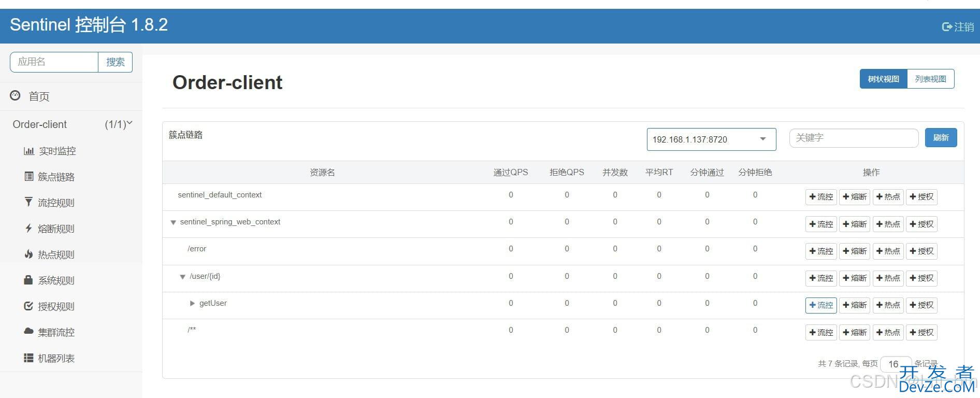Add 熔断 rule for /** resource
The image size is (980, 398).
point(855,333)
